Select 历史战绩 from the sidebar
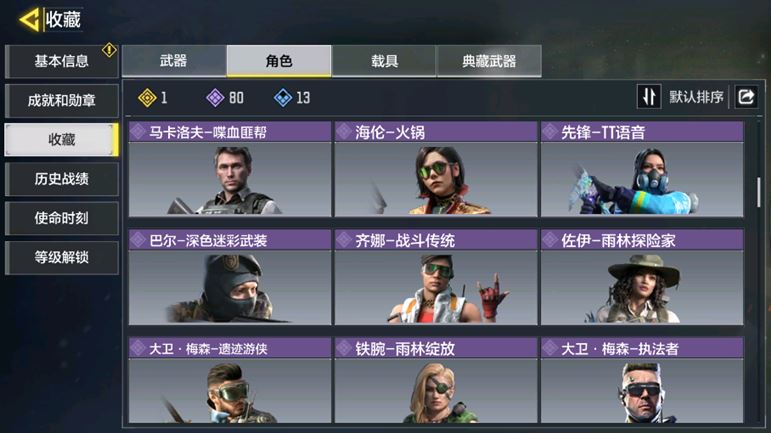 [x=61, y=179]
